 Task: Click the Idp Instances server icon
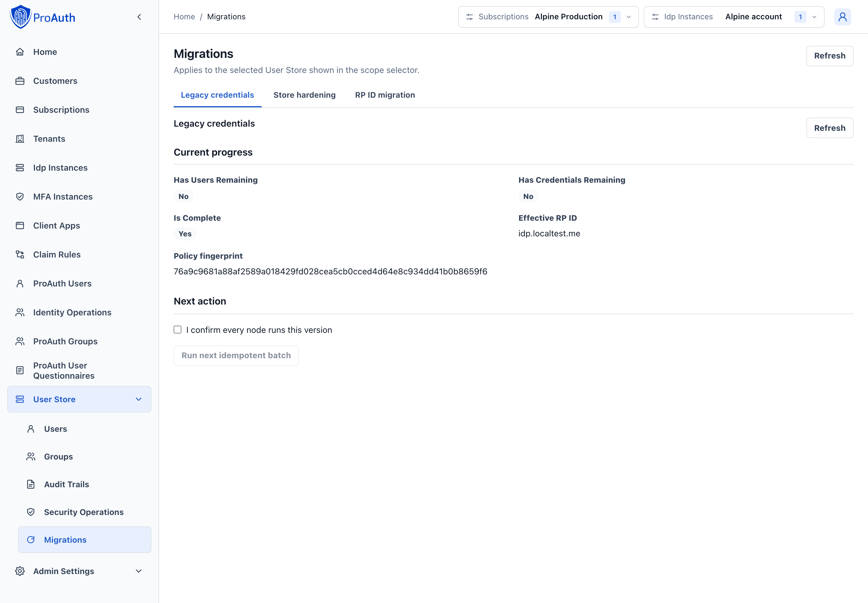(x=20, y=168)
